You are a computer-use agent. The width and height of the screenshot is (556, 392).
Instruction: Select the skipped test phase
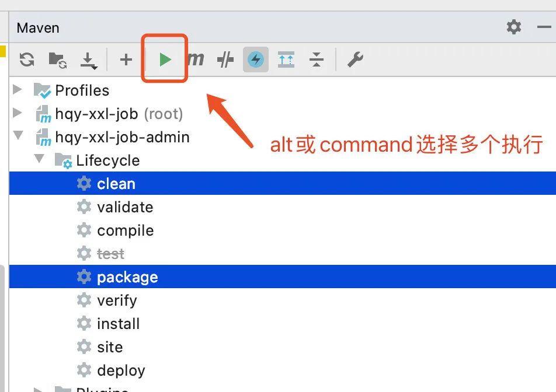click(x=282, y=254)
